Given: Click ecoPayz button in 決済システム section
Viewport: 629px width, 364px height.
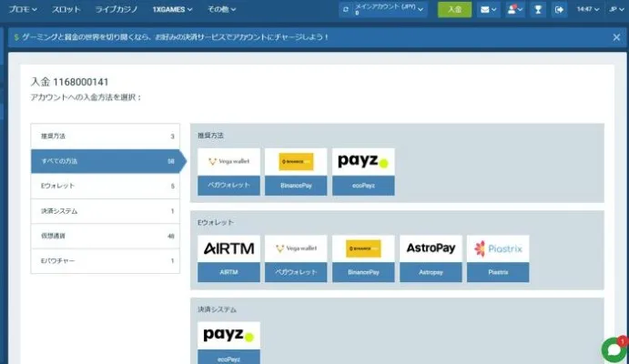Looking at the screenshot, I should coord(228,358).
